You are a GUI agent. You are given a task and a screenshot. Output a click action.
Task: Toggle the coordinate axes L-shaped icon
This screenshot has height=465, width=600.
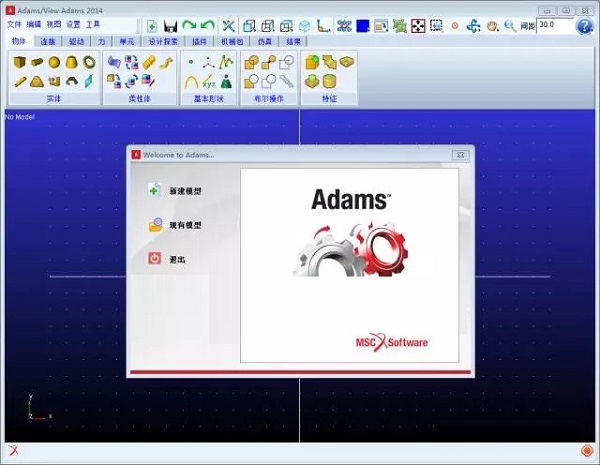pos(323,26)
